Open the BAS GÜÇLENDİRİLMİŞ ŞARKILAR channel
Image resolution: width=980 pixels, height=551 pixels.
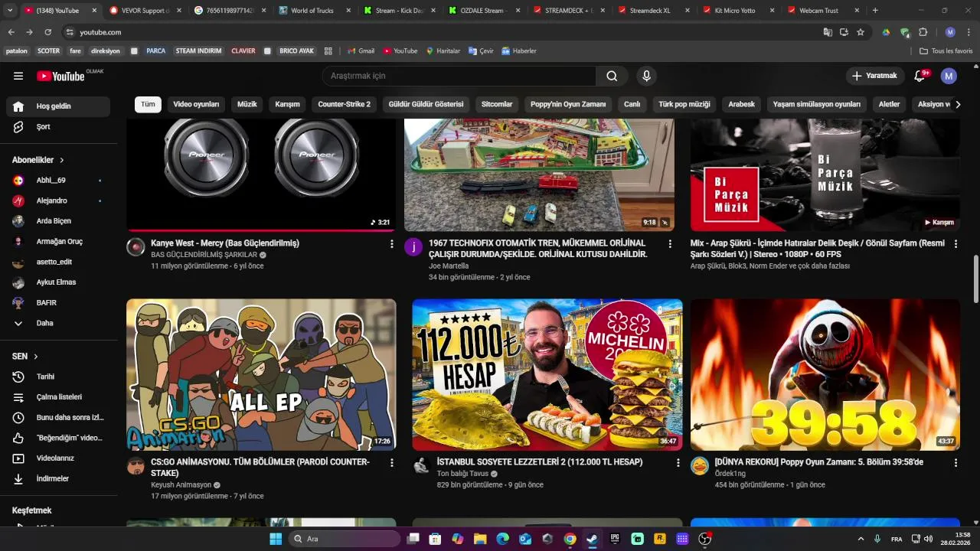pos(204,255)
